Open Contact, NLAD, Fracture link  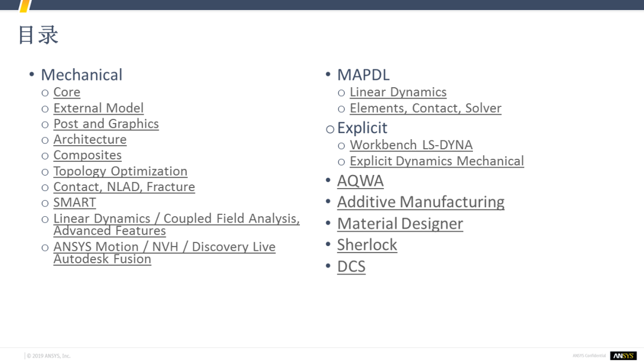(124, 187)
